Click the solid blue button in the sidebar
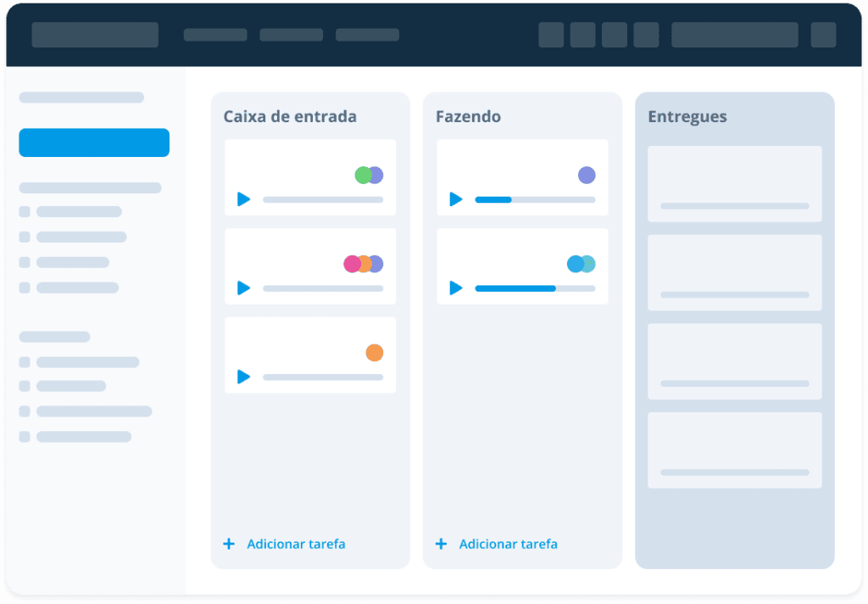This screenshot has height=604, width=868. coord(94,143)
